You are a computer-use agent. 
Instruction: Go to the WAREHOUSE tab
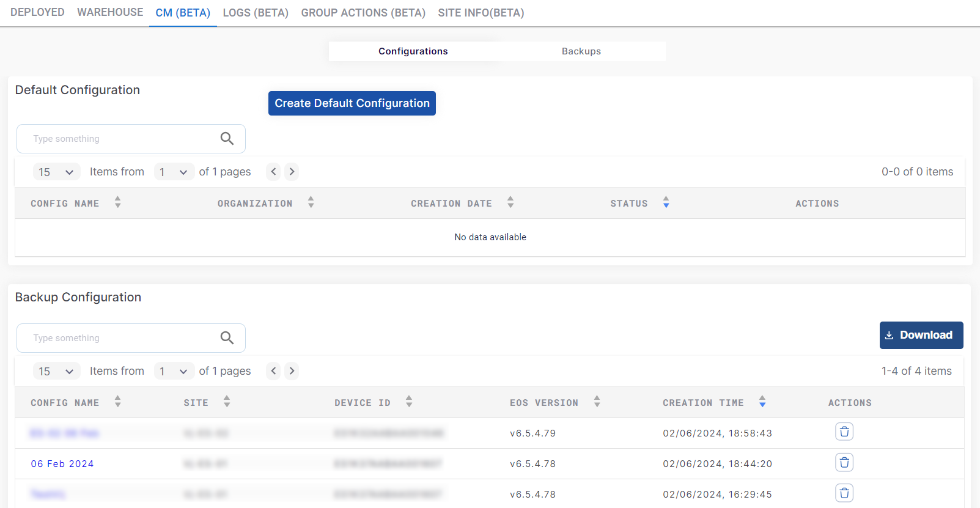110,12
